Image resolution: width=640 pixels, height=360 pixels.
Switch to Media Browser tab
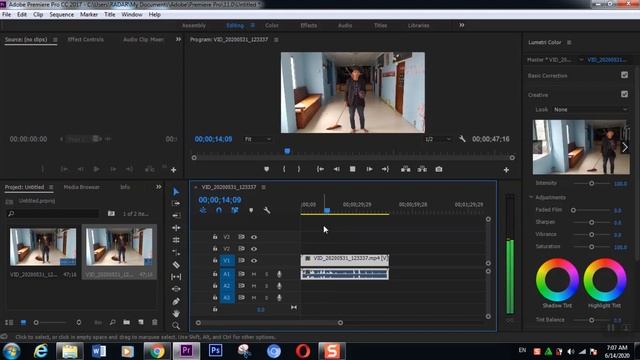[82, 187]
